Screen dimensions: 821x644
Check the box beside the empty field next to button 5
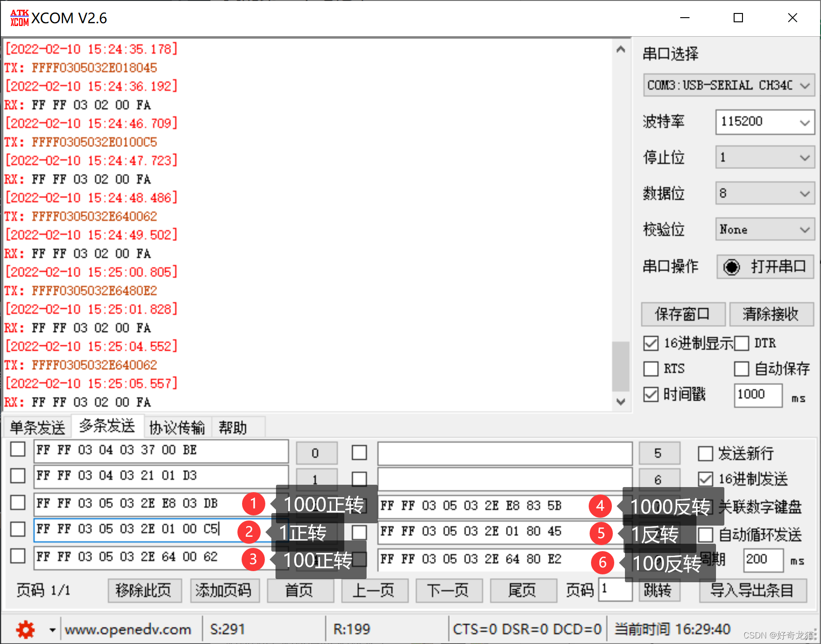click(359, 453)
